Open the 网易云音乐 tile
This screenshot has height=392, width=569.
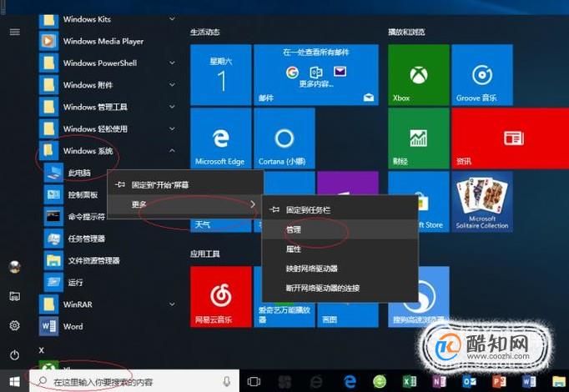click(x=220, y=297)
